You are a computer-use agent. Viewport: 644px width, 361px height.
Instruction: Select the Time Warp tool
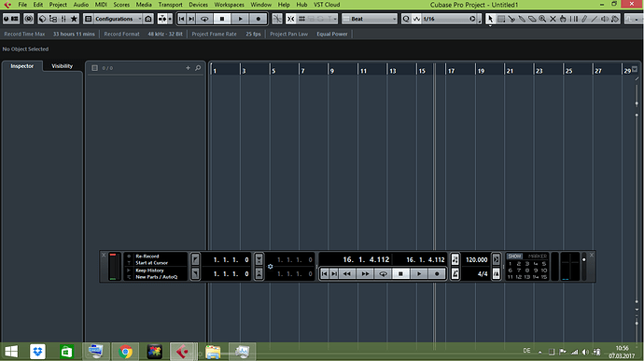pos(574,19)
